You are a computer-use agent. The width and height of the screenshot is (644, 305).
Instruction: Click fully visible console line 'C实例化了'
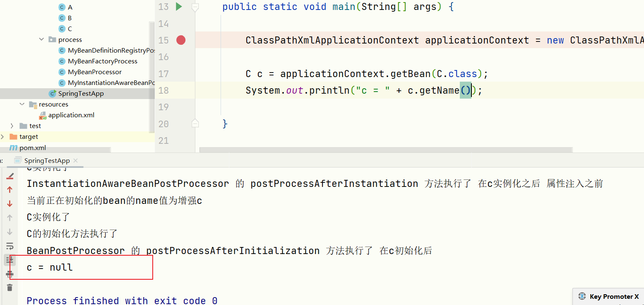point(48,217)
